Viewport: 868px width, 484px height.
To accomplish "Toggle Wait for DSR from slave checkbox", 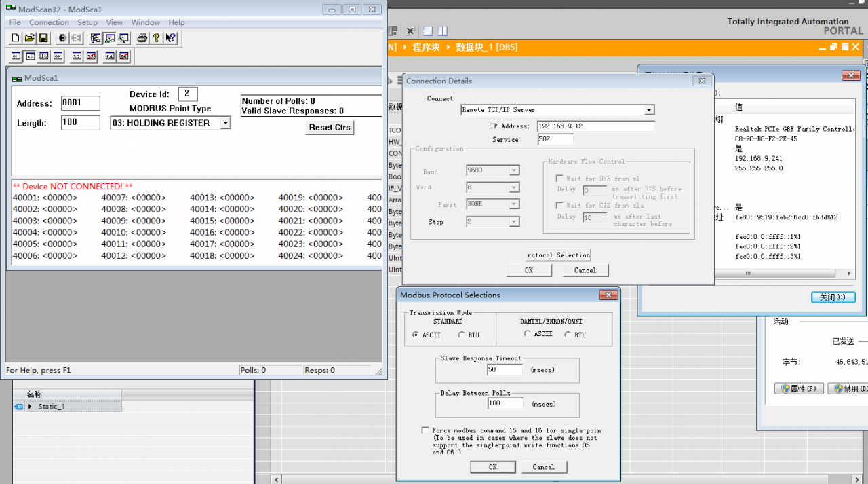I will point(559,179).
